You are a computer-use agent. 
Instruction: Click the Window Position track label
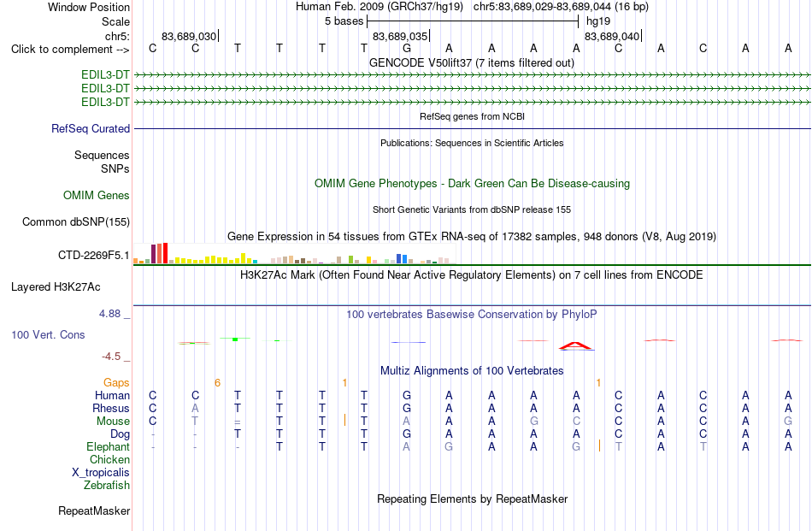pyautogui.click(x=89, y=7)
